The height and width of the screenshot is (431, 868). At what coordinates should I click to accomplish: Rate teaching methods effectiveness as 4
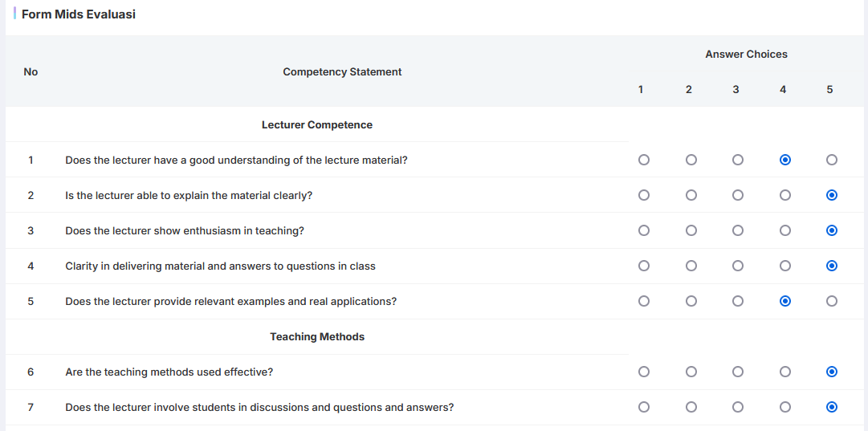tap(784, 372)
